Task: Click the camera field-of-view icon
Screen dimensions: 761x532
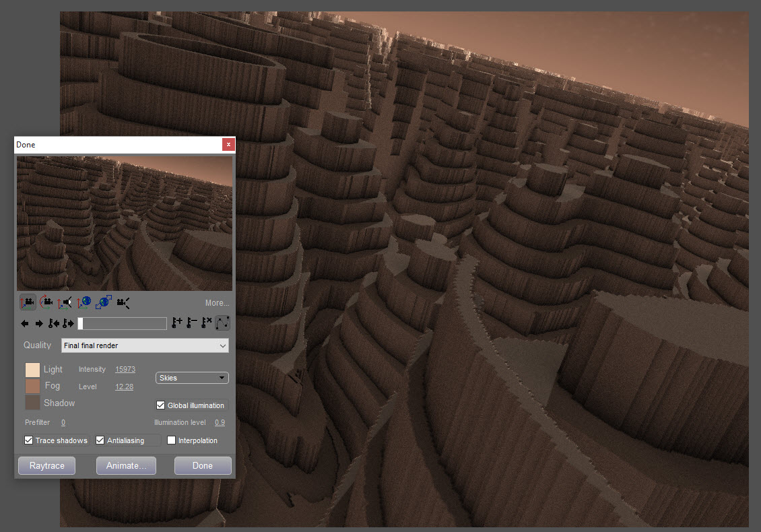Action: pos(123,303)
